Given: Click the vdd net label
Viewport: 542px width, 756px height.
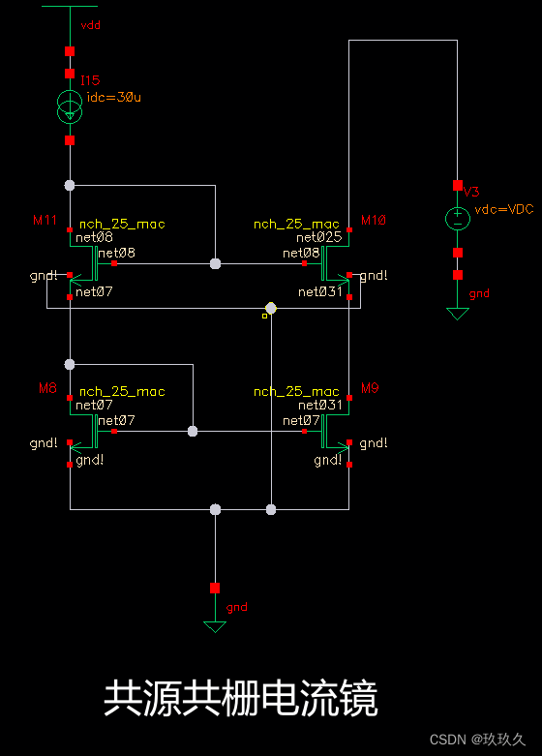Looking at the screenshot, I should pyautogui.click(x=91, y=25).
